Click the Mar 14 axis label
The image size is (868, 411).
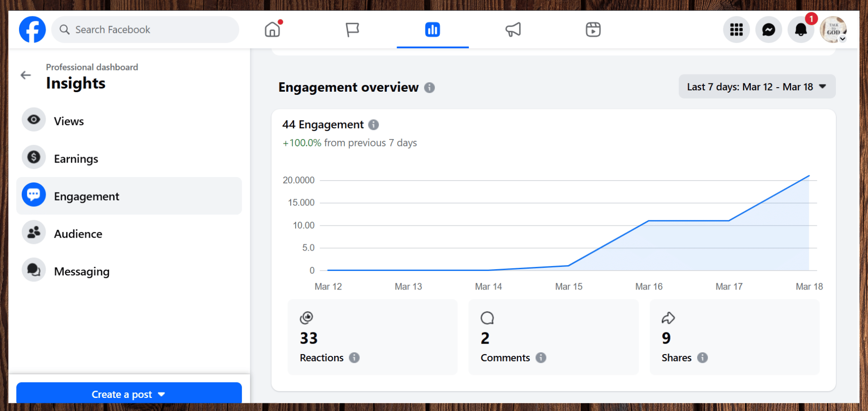tap(489, 286)
